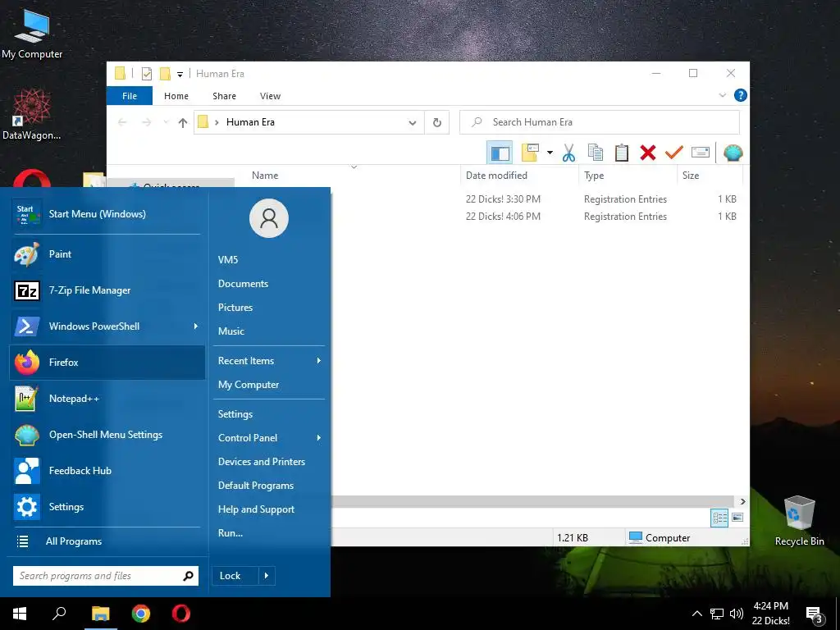The image size is (840, 630).
Task: Open recent locations dropdown arrow
Action: click(x=166, y=123)
